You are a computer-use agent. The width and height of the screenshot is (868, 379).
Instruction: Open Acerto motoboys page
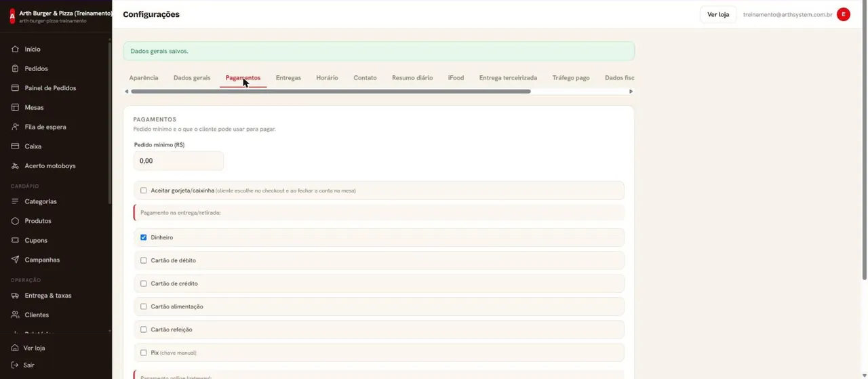[x=50, y=165]
